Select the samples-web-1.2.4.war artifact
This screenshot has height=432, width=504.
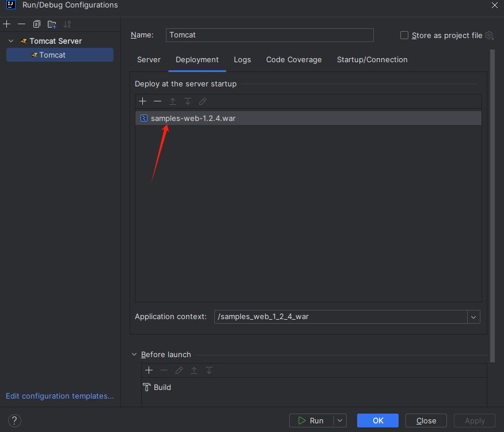(x=193, y=118)
